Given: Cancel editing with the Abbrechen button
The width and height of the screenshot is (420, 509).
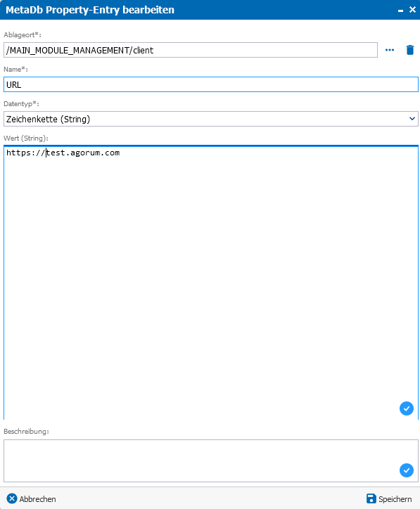Looking at the screenshot, I should [32, 498].
